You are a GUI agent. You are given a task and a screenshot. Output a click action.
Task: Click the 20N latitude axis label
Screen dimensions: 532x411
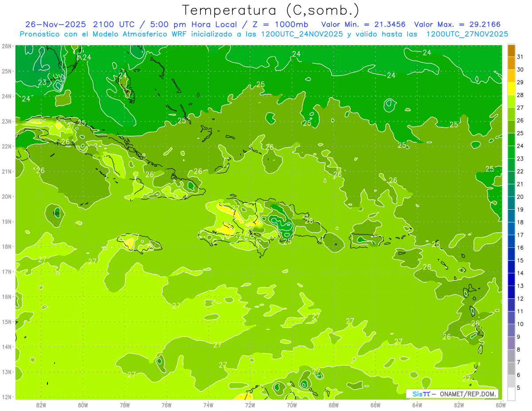6,196
